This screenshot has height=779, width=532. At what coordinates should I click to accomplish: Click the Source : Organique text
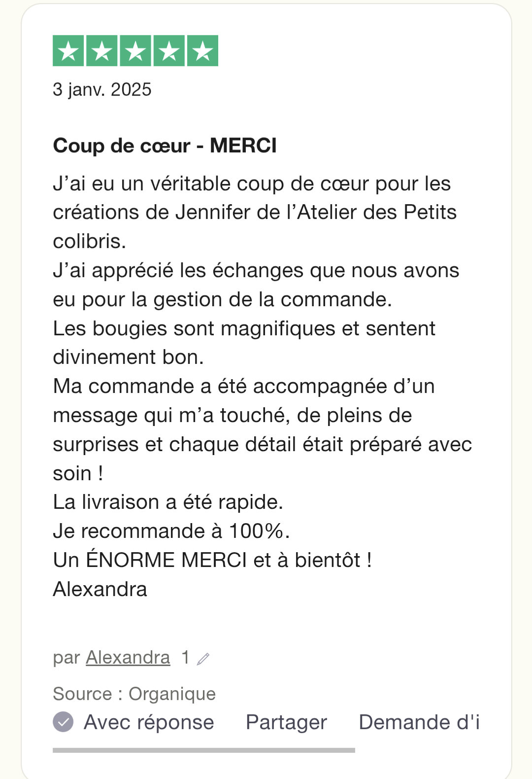coord(134,694)
